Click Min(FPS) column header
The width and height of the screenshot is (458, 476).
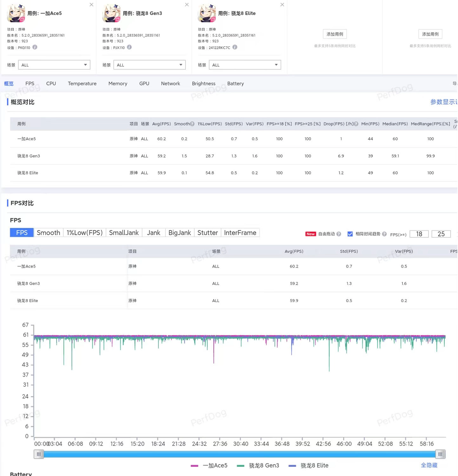(370, 124)
